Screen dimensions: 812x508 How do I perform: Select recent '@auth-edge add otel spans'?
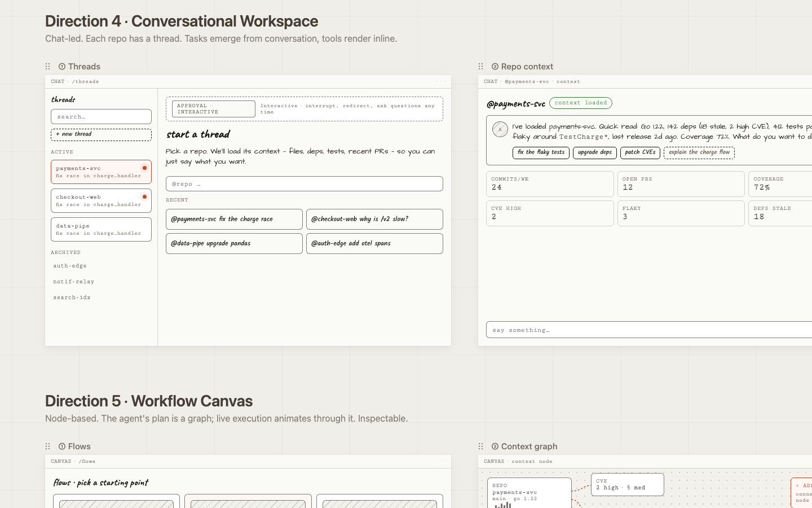[x=374, y=243]
